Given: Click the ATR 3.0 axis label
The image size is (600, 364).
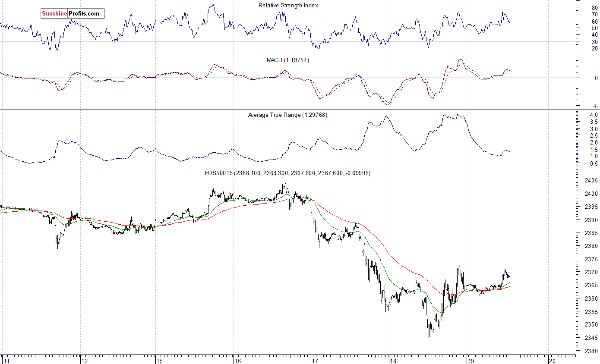Looking at the screenshot, I should tap(594, 129).
